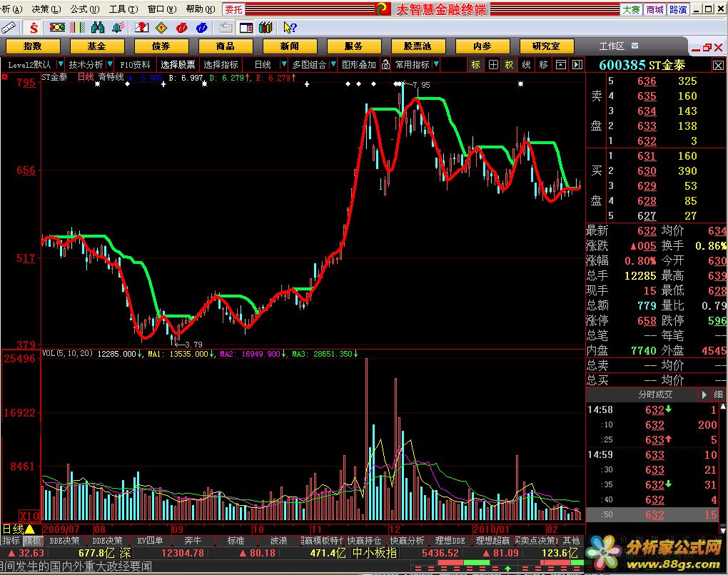Open the colored books library icon
The height and width of the screenshot is (575, 728).
tap(266, 28)
